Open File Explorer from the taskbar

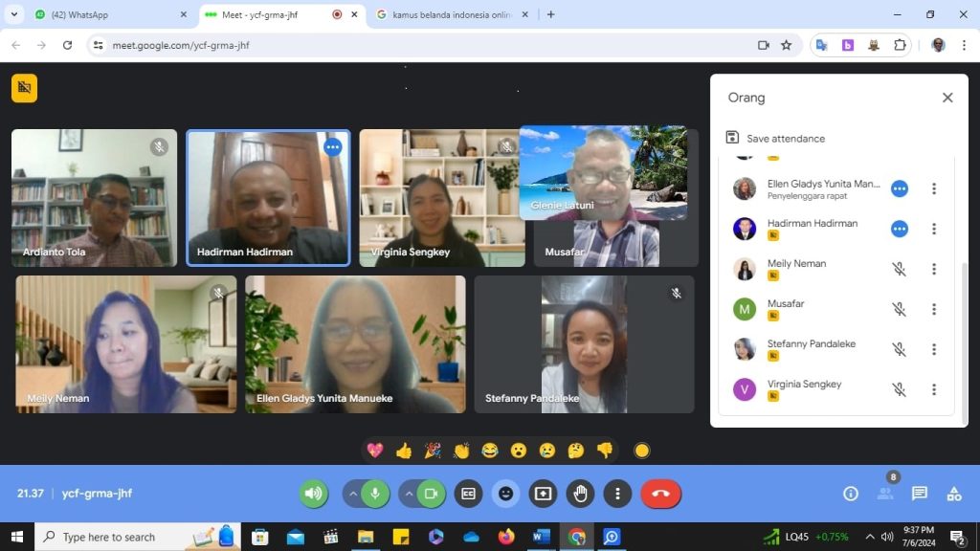pyautogui.click(x=366, y=537)
